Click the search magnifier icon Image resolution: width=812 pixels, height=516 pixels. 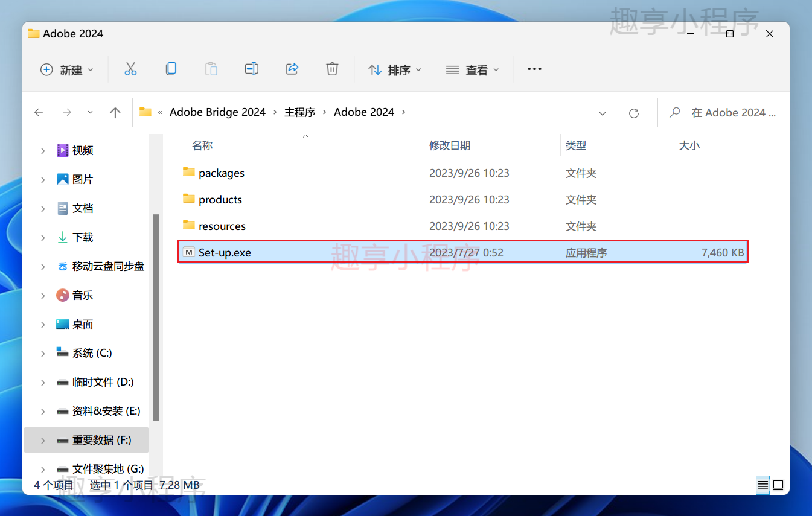coord(676,112)
